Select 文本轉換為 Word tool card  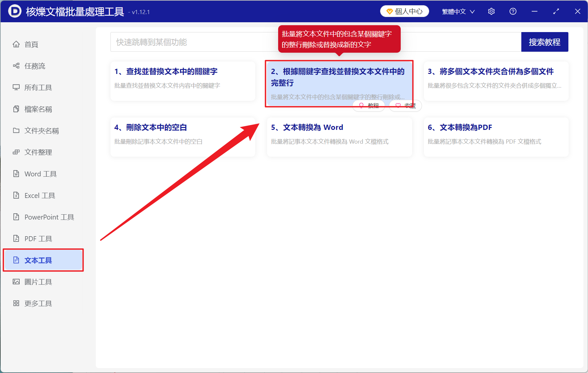point(339,137)
